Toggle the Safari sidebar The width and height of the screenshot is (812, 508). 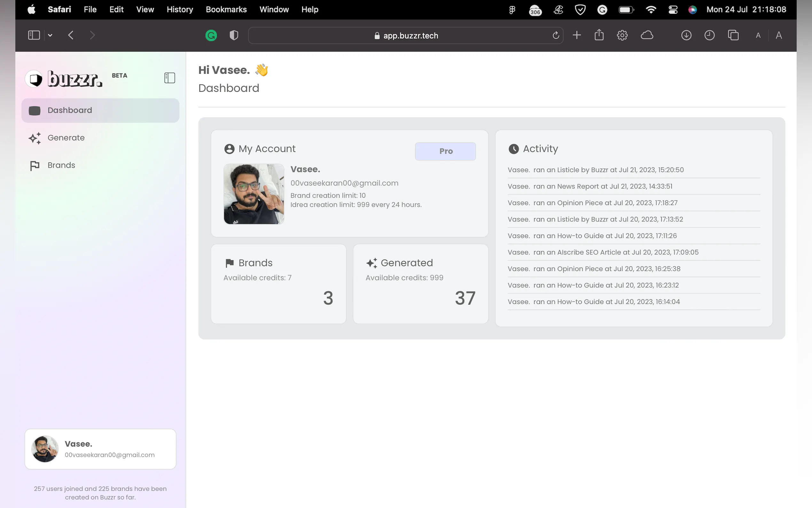point(34,35)
